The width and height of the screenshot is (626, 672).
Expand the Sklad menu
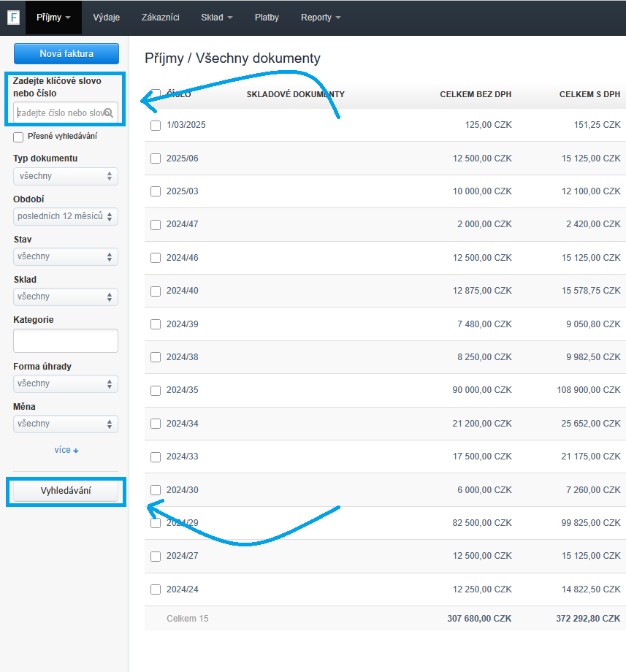point(217,18)
